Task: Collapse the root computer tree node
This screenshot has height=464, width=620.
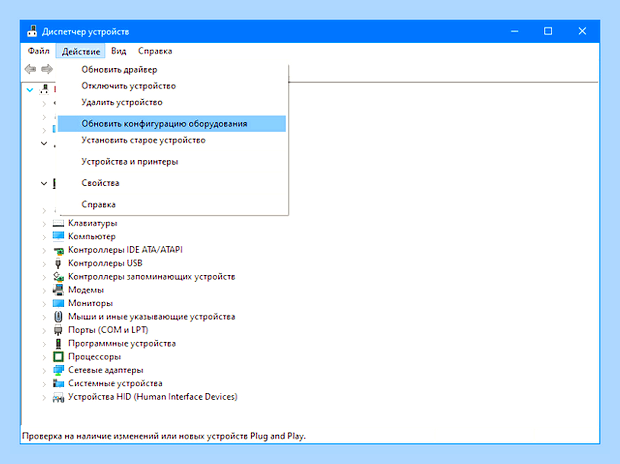Action: click(30, 90)
